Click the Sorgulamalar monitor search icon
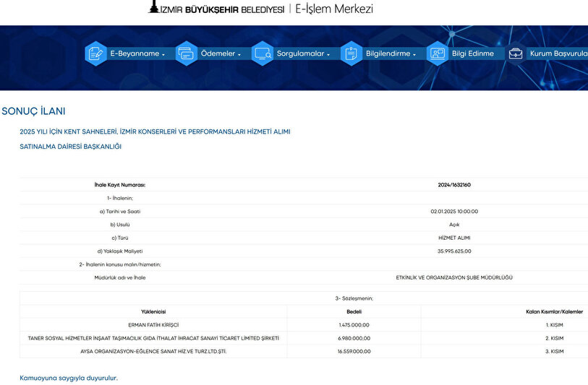The width and height of the screenshot is (588, 385). pos(262,53)
